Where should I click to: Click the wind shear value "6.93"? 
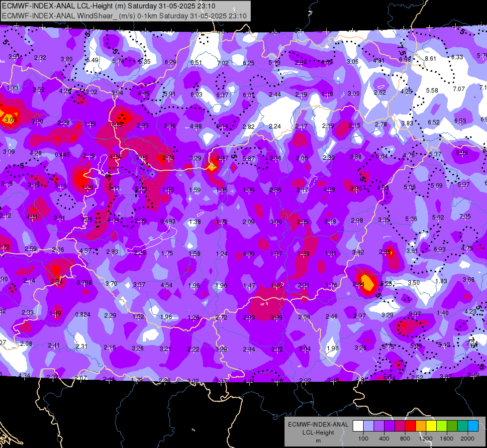[x=439, y=249]
